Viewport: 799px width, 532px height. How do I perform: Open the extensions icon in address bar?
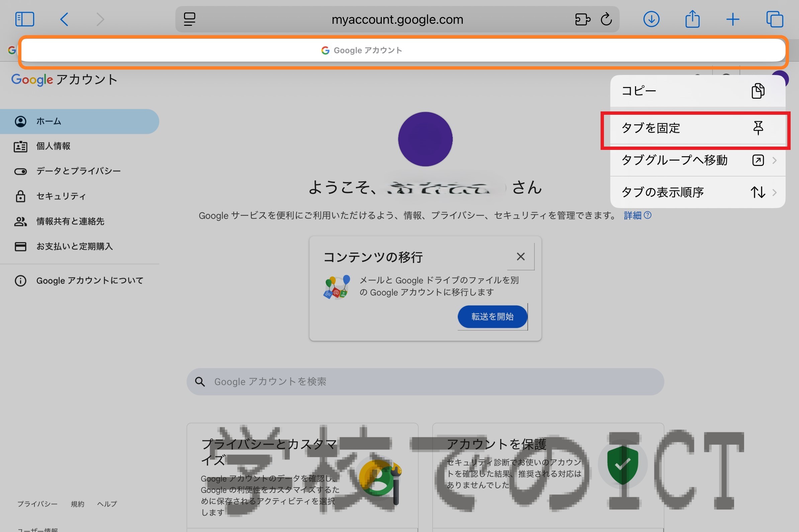[x=583, y=19]
